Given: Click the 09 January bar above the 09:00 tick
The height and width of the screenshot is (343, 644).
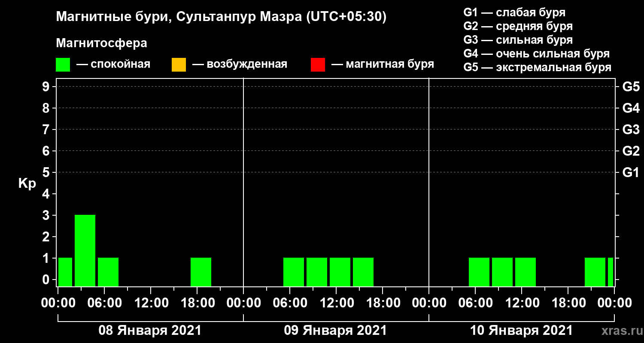Looking at the screenshot, I should [317, 272].
